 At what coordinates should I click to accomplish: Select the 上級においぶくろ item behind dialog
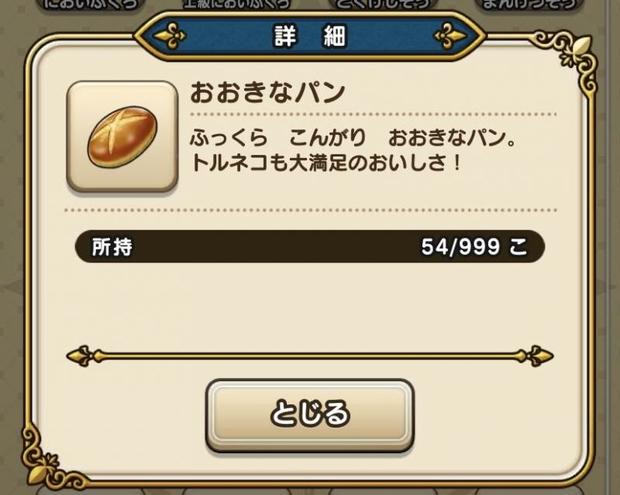tap(237, 5)
